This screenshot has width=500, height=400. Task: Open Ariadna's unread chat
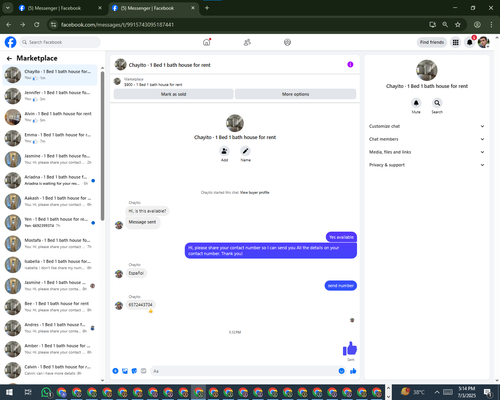pyautogui.click(x=50, y=180)
